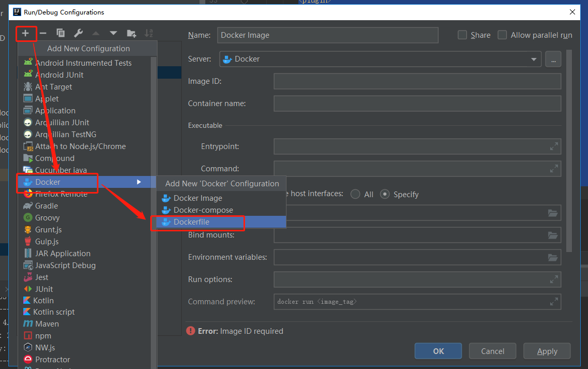588x369 pixels.
Task: Open browser for Environment variables
Action: (x=553, y=257)
